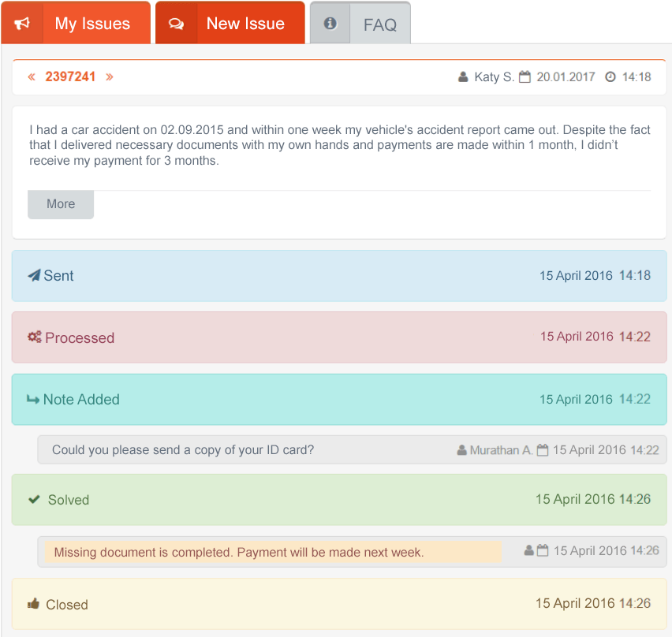
Task: Click the clock icon beside 14:18 in the header
Action: 610,77
